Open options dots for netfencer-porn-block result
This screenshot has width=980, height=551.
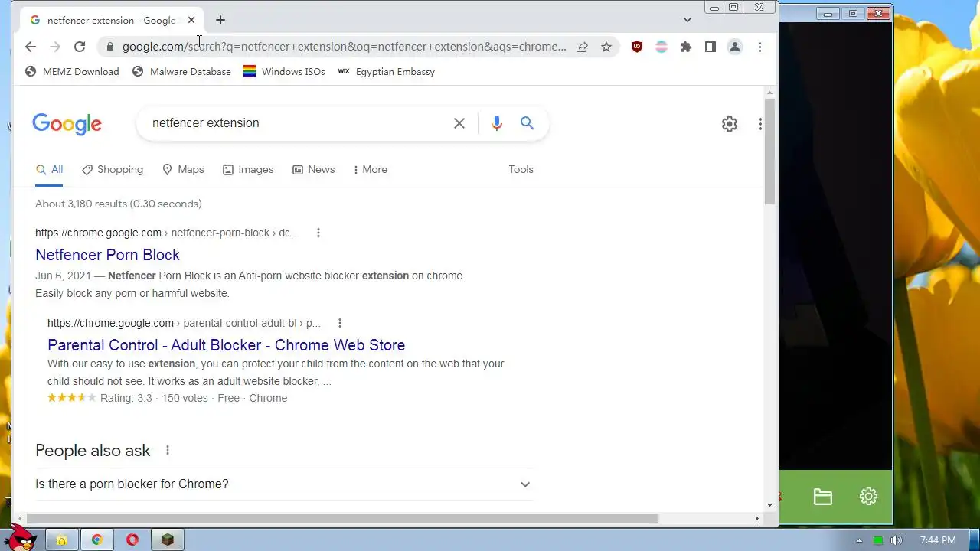[318, 233]
